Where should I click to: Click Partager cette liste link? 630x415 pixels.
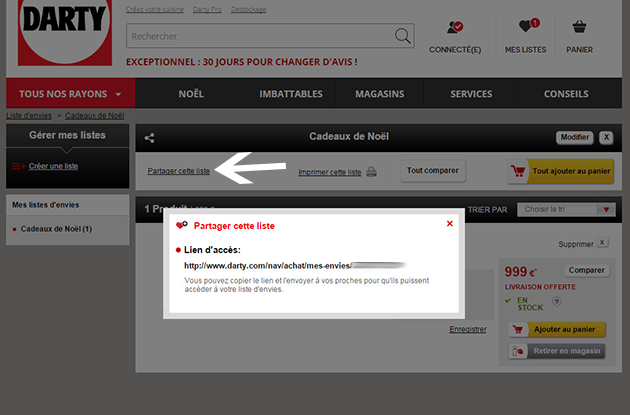point(178,171)
